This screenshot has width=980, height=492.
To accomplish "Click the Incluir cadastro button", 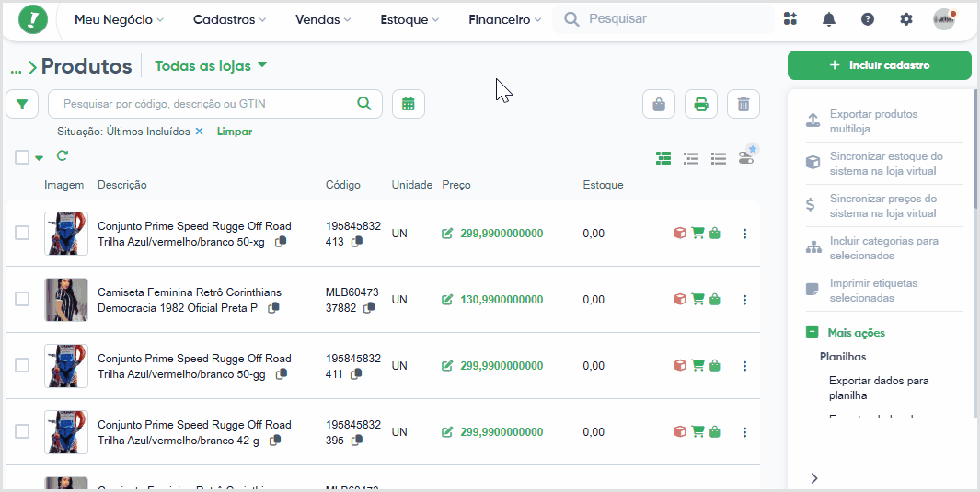I will coord(880,65).
